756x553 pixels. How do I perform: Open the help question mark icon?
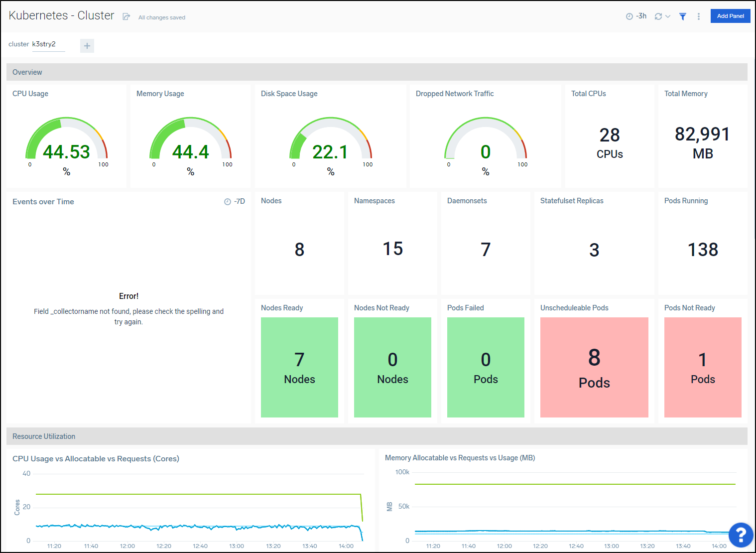coord(741,535)
